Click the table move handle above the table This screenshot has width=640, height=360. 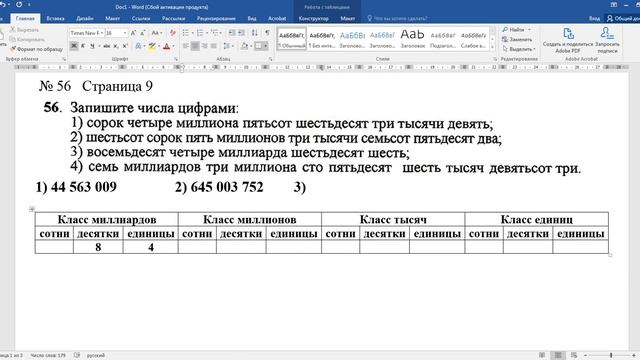32,209
